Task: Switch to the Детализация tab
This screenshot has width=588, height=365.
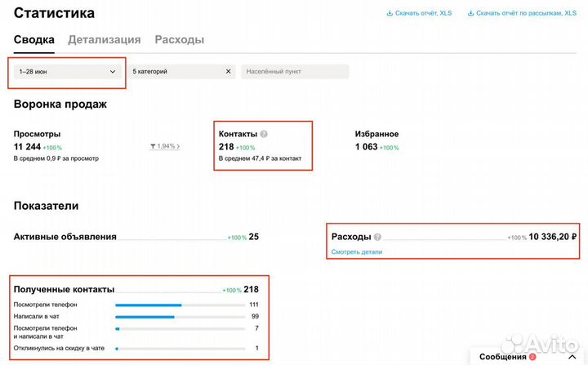Action: point(105,40)
